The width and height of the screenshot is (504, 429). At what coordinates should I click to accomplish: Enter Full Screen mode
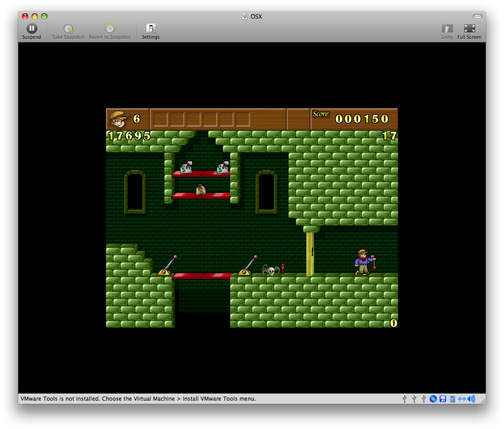469,29
